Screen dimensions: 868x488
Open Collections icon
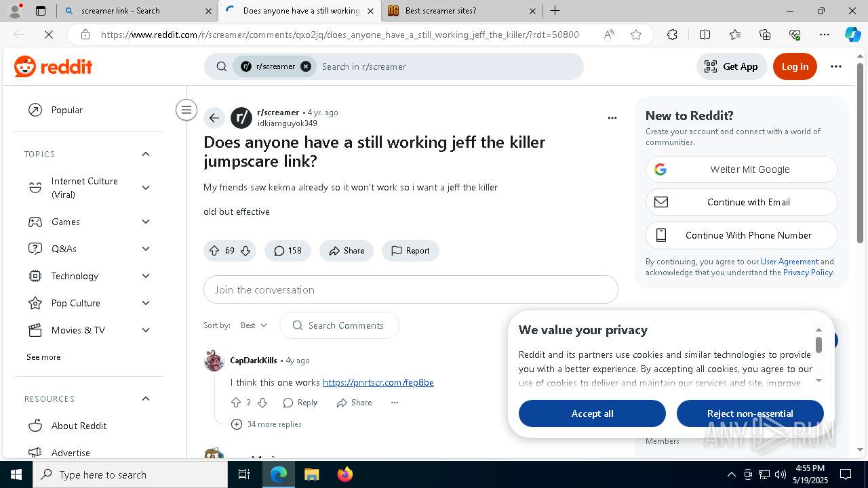[765, 35]
